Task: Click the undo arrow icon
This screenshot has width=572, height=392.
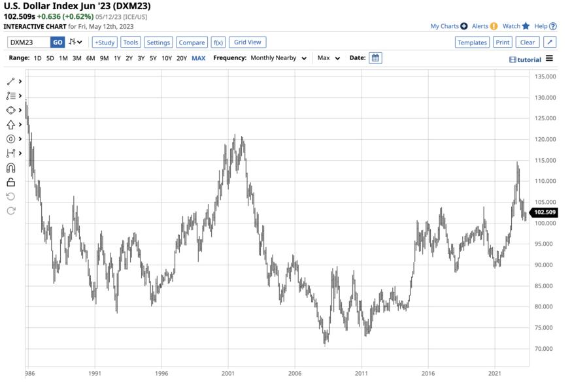Action: pyautogui.click(x=10, y=197)
